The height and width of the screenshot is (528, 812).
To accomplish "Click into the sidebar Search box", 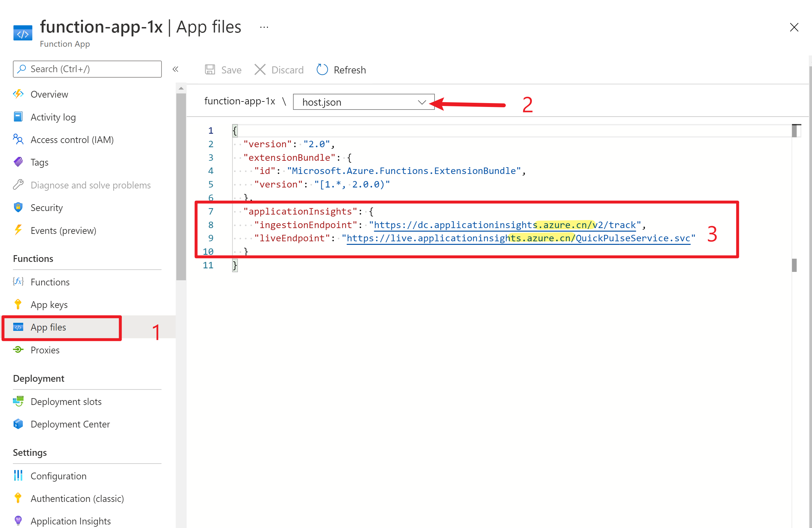I will click(x=87, y=69).
